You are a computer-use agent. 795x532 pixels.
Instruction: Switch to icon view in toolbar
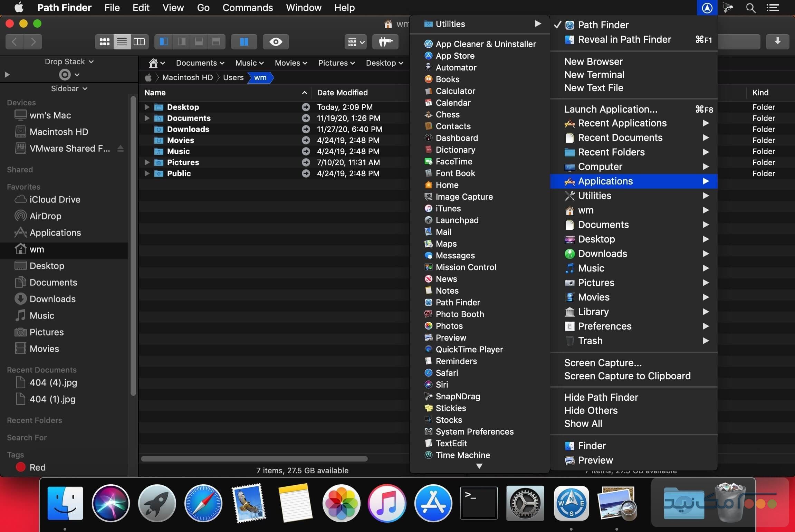click(x=104, y=42)
